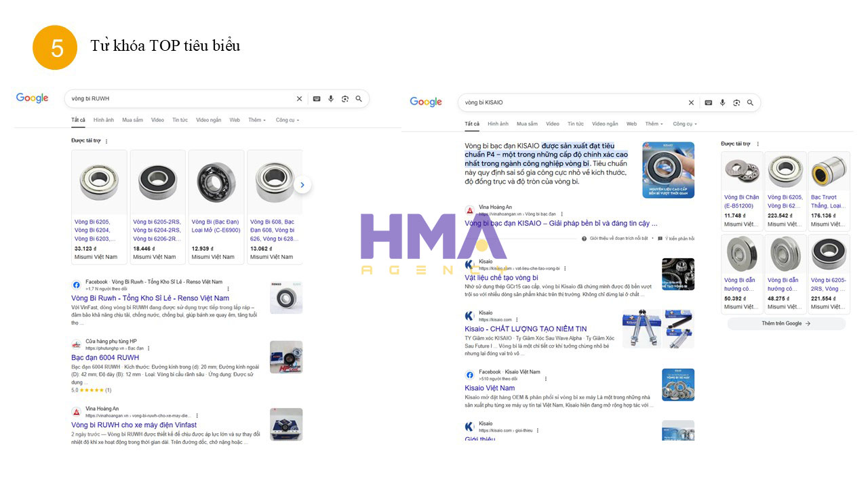The height and width of the screenshot is (488, 868).
Task: Open the Thêm dropdown in the RUWH results toolbar
Action: pyautogui.click(x=256, y=119)
